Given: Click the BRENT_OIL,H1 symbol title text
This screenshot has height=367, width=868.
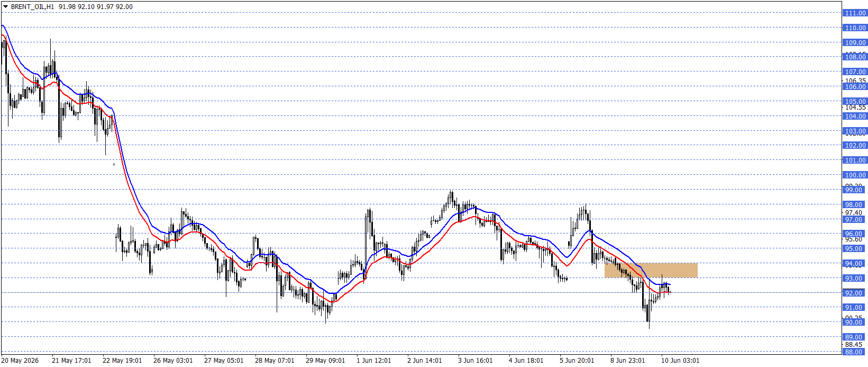Looking at the screenshot, I should pos(33,7).
